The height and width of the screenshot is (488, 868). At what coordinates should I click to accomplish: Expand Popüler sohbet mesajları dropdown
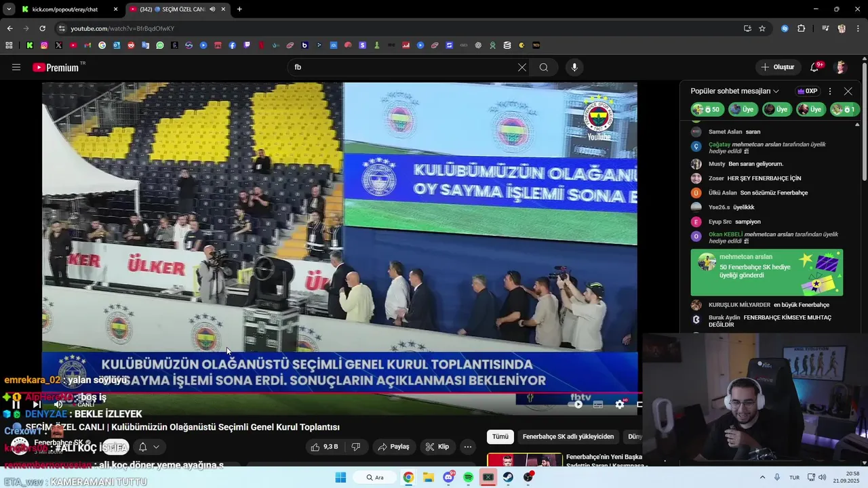pyautogui.click(x=734, y=91)
